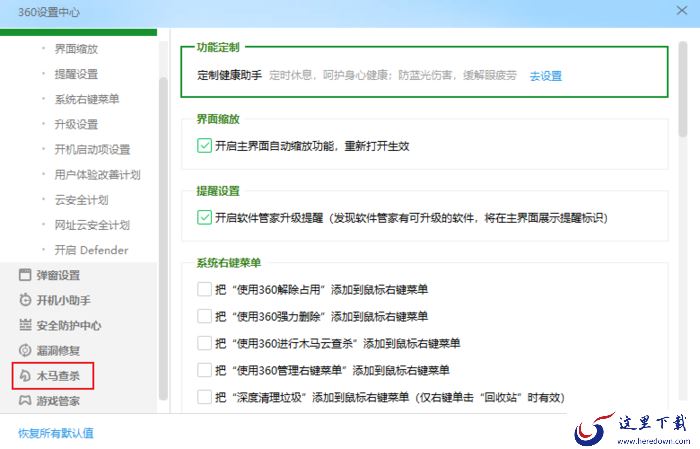Screen dimensions: 700x449
Task: Click the 功能定制 section heading
Action: 218,47
